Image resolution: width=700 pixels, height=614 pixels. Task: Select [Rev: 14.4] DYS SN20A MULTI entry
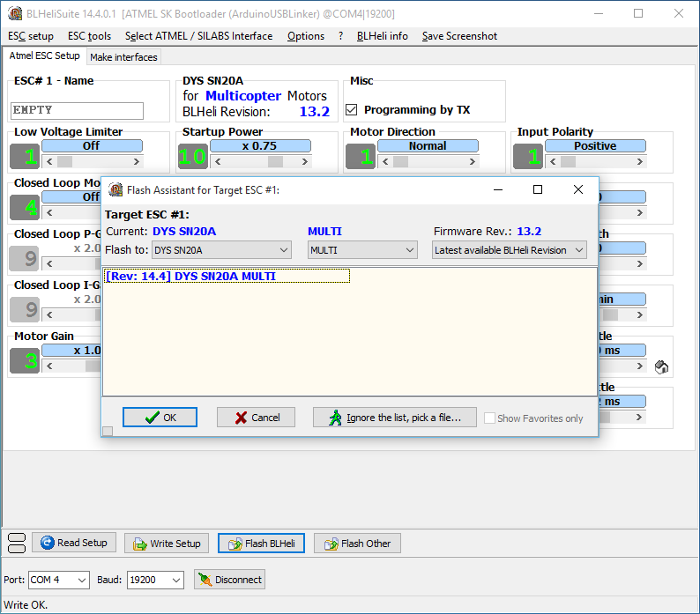pos(227,277)
